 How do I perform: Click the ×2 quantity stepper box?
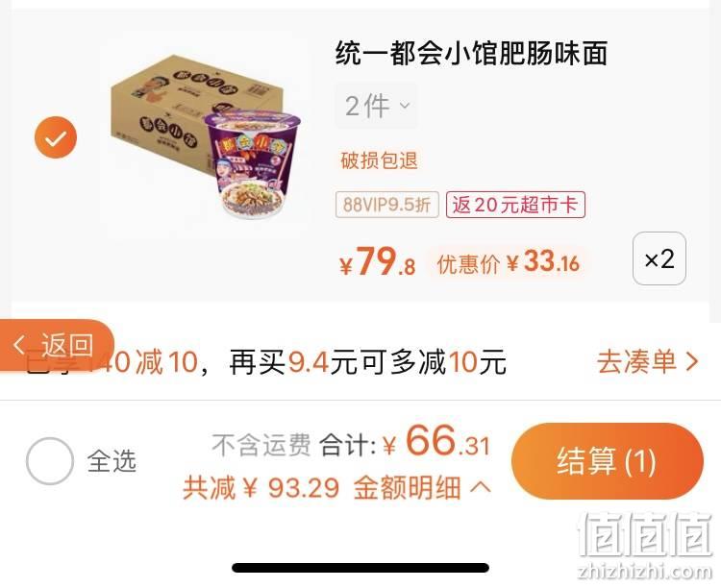[659, 258]
